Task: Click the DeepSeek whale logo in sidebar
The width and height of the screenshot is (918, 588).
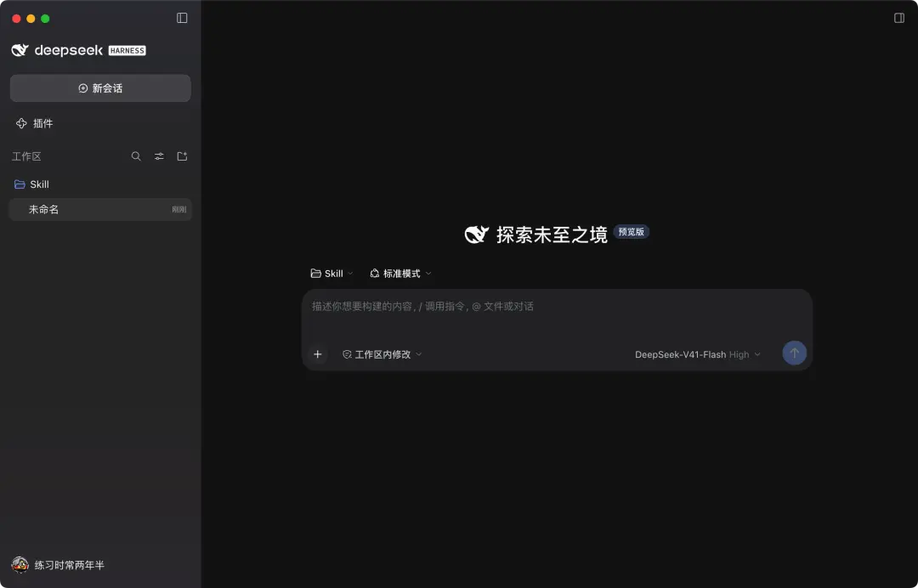Action: pyautogui.click(x=20, y=50)
